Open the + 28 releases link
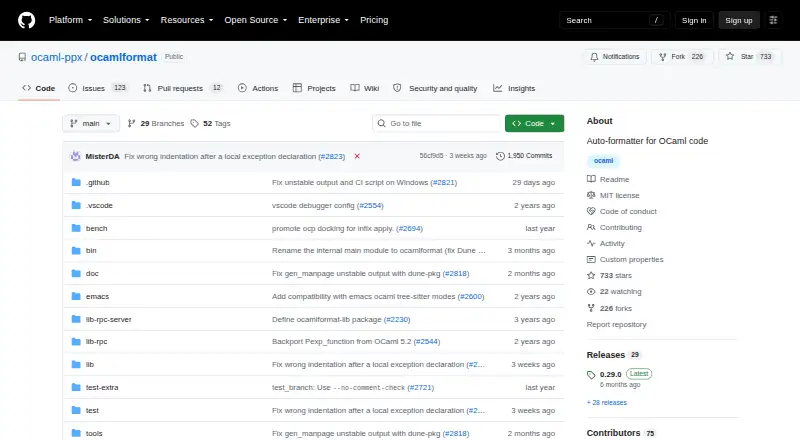The height and width of the screenshot is (440, 800). [607, 403]
